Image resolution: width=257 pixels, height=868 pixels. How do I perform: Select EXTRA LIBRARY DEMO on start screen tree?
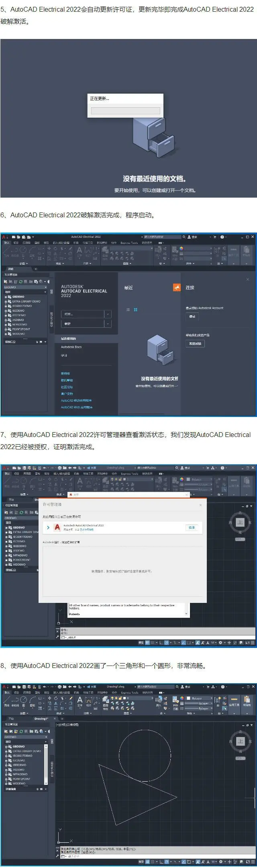[26, 301]
